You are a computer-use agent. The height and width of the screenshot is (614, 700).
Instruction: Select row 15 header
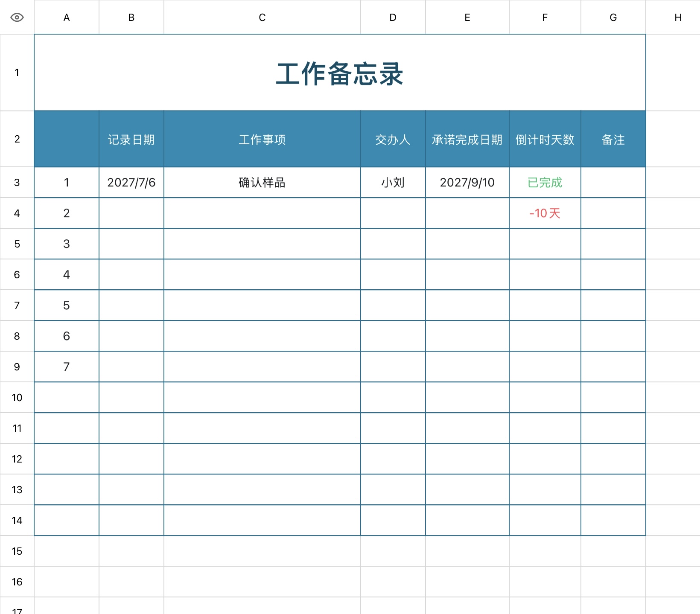(x=17, y=551)
